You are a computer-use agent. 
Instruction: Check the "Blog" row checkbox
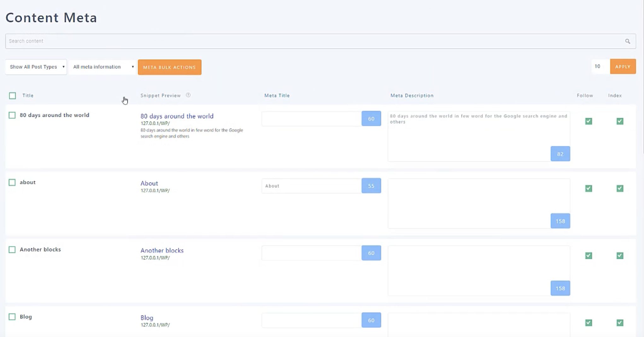pos(12,317)
